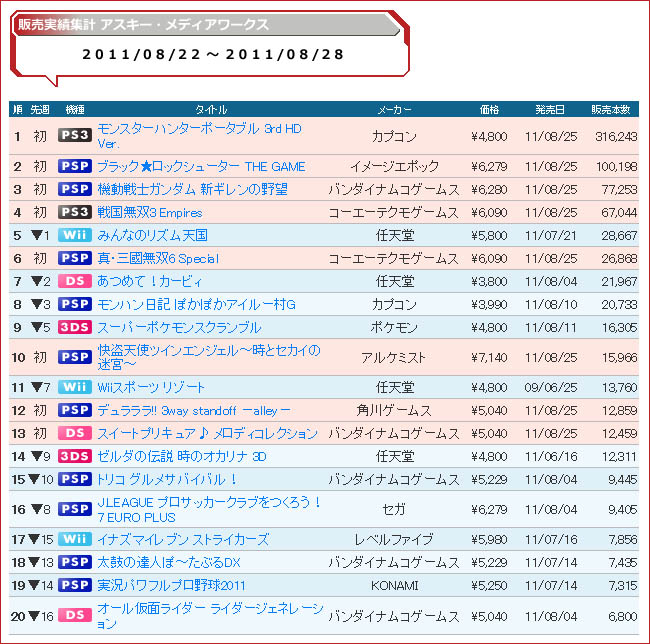Open the モンスターハンターポータブル 3rd HD Ver. link
The width and height of the screenshot is (650, 644).
pos(199,136)
